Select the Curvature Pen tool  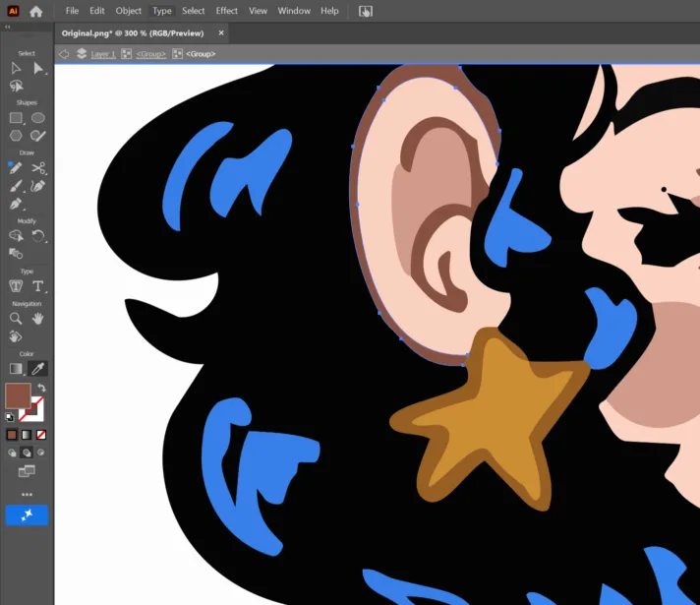tap(38, 186)
